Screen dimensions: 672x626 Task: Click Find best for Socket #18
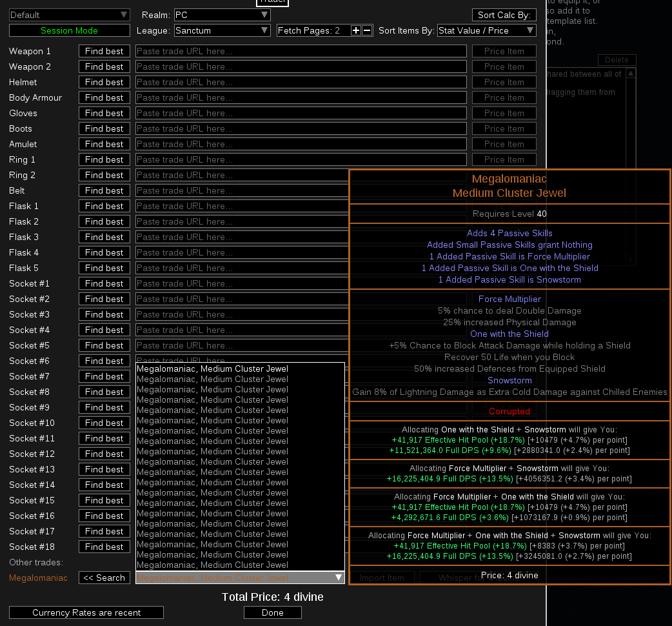point(104,546)
